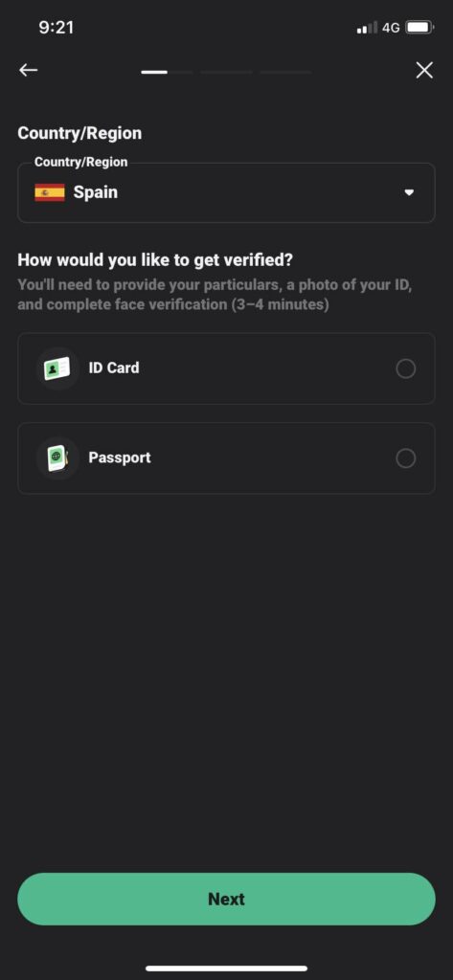Open the Country/Region Spain selector
Viewport: 453px width, 980px height.
click(x=226, y=192)
